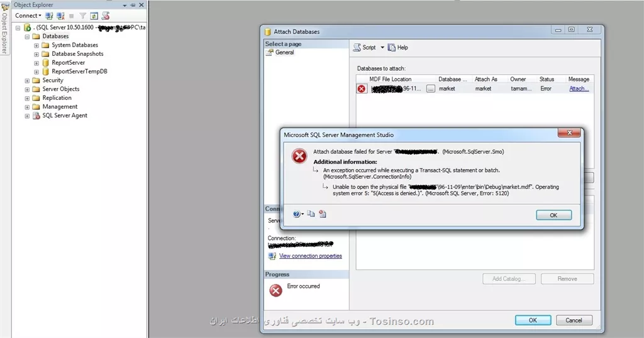
Task: Click the Script button in Attach Databases
Action: 365,48
